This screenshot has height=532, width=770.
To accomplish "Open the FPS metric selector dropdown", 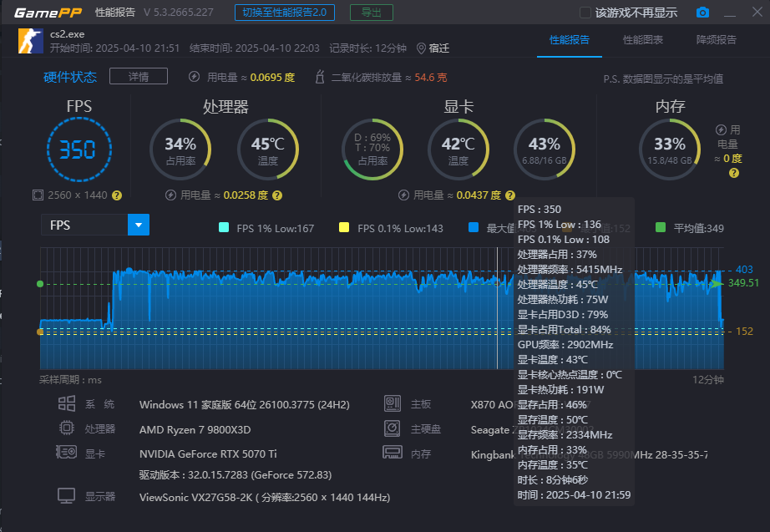I will tap(139, 225).
